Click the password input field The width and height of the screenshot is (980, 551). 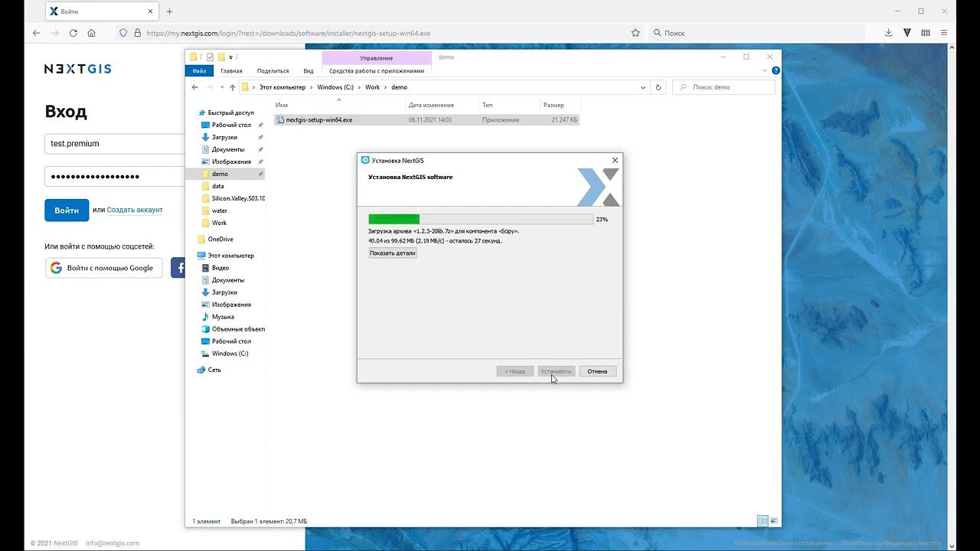[115, 177]
